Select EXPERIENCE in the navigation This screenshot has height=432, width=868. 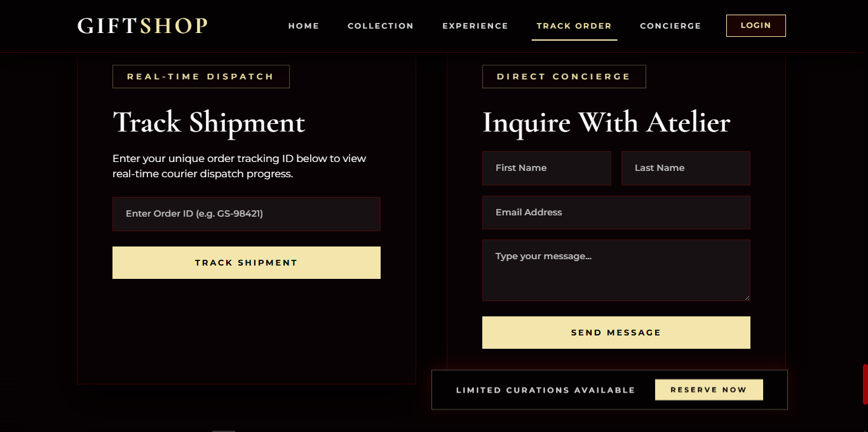[475, 26]
